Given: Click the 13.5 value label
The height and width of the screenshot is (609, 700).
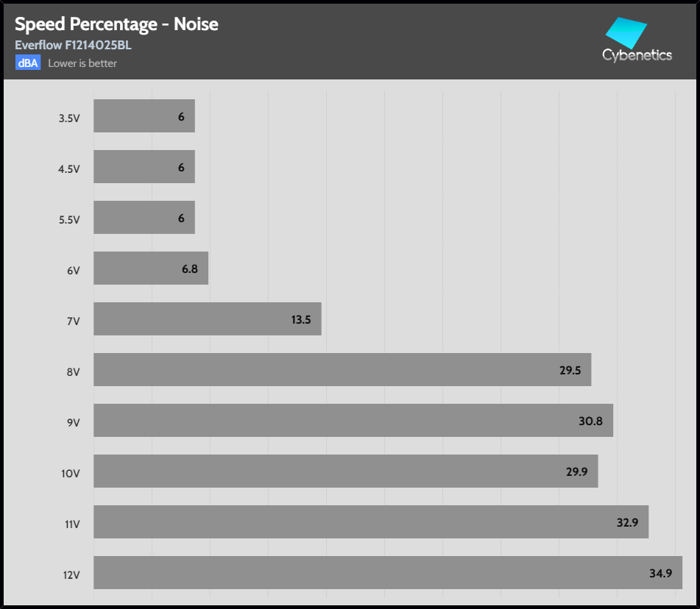Looking at the screenshot, I should click(303, 320).
